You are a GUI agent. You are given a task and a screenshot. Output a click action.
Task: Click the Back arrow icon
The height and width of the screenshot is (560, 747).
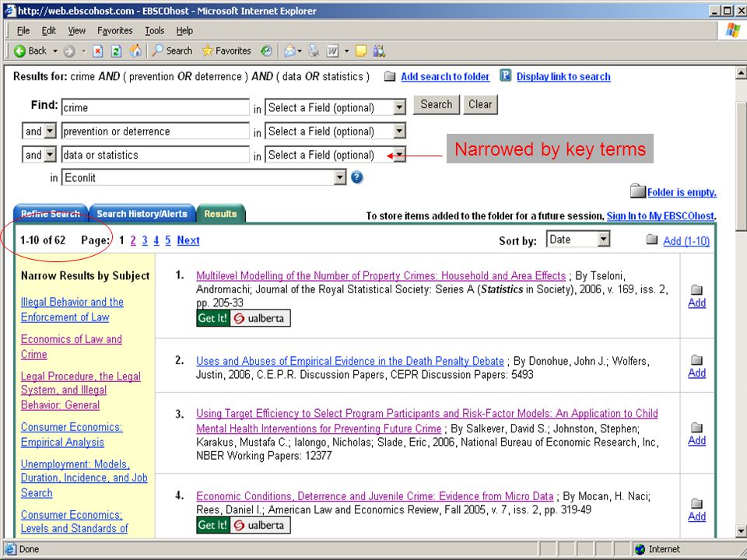[19, 51]
